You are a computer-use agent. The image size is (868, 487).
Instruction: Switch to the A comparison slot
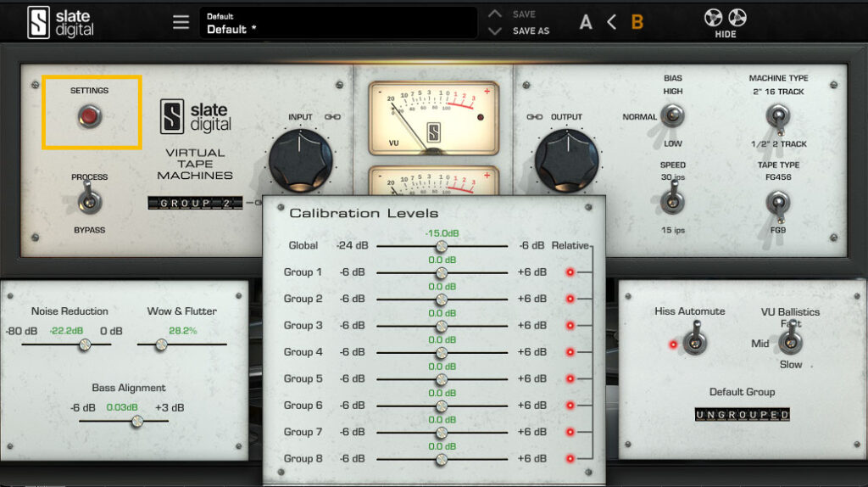pos(586,22)
